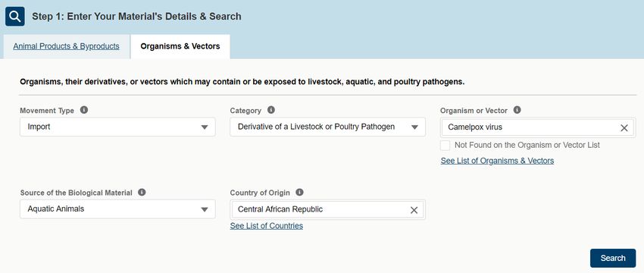The image size is (644, 273).
Task: Check Not Found on the Organism or Vector List
Action: point(445,145)
